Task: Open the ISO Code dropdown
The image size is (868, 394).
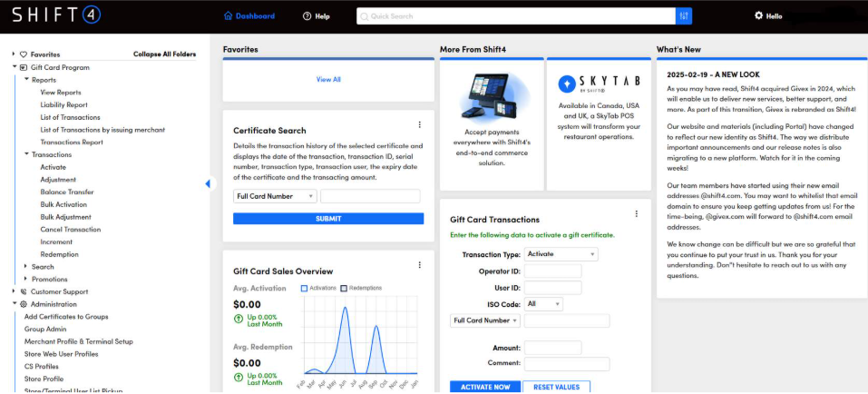Action: pos(543,304)
